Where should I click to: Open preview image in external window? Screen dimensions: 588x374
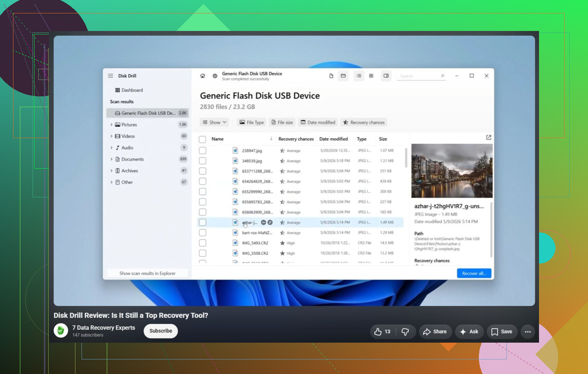tap(488, 137)
